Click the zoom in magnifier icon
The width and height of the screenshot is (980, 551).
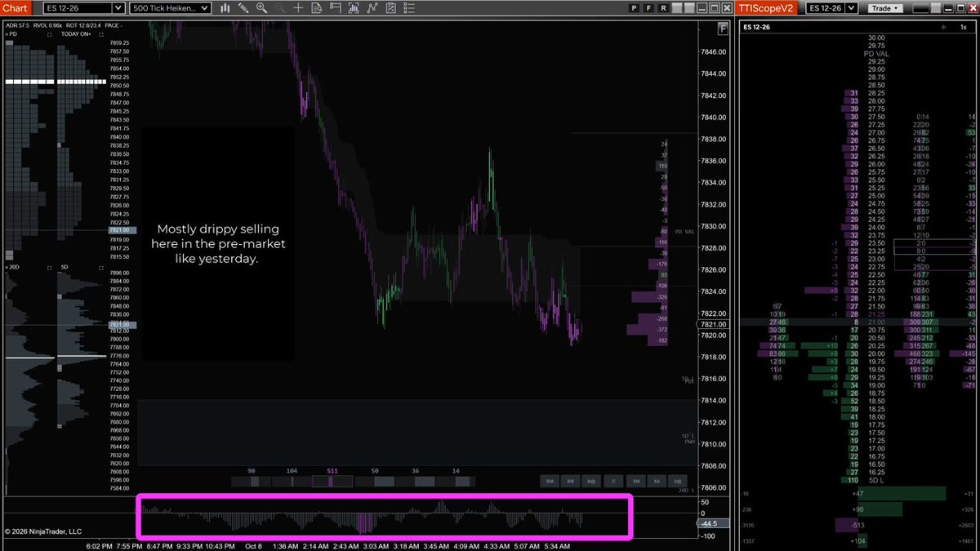click(261, 8)
